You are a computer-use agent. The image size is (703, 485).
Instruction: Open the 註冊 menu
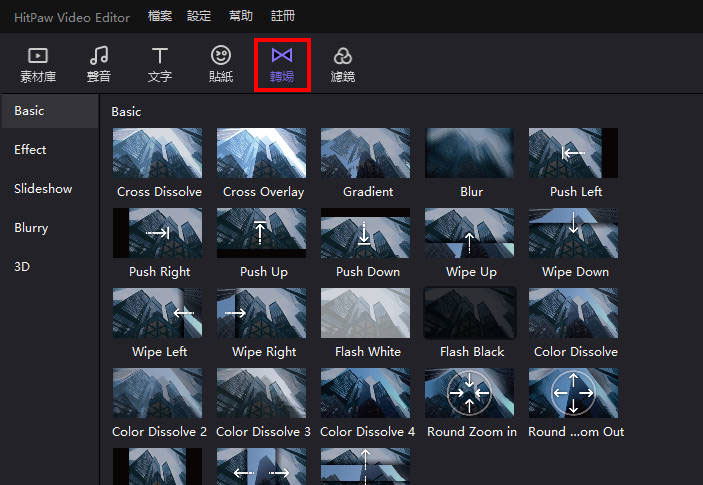coord(283,16)
